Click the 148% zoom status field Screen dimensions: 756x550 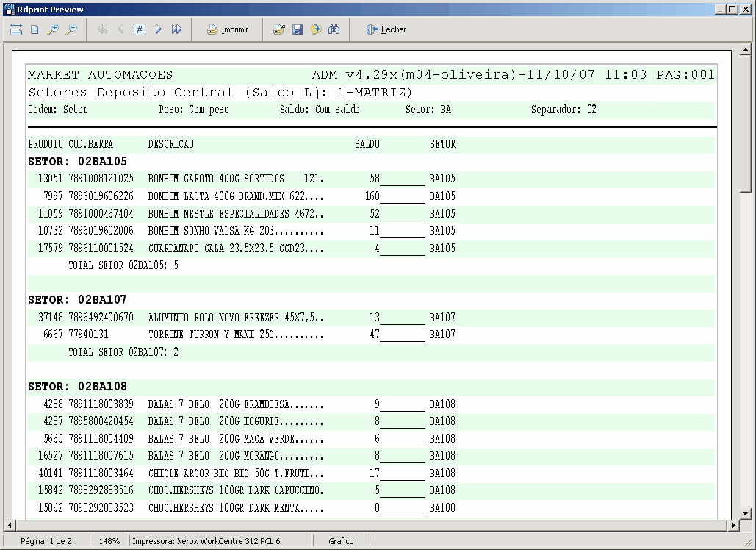click(109, 541)
